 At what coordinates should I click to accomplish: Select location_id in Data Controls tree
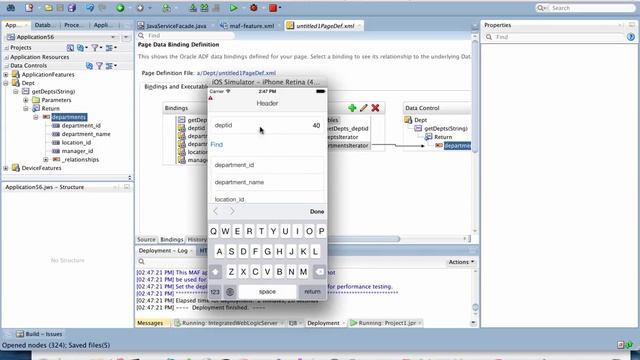(x=76, y=142)
